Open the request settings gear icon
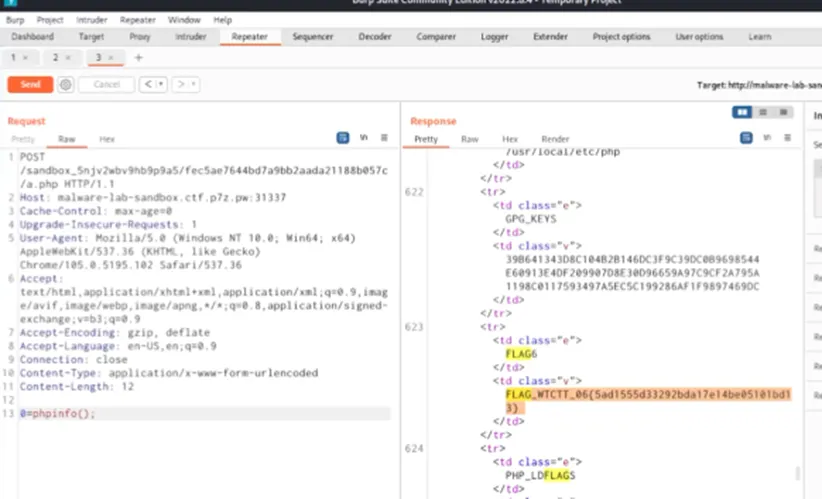822x499 pixels. point(66,84)
